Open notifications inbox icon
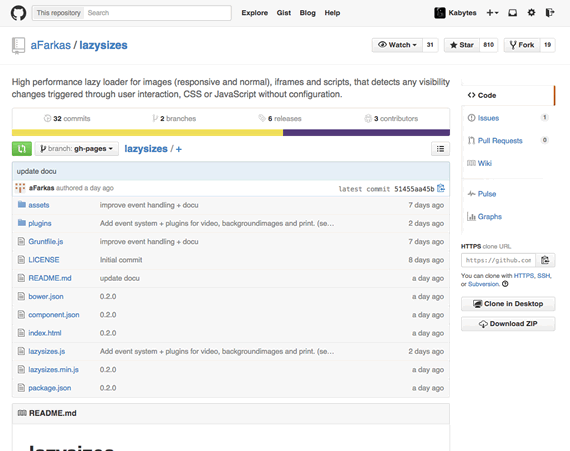The width and height of the screenshot is (570, 451). (513, 13)
